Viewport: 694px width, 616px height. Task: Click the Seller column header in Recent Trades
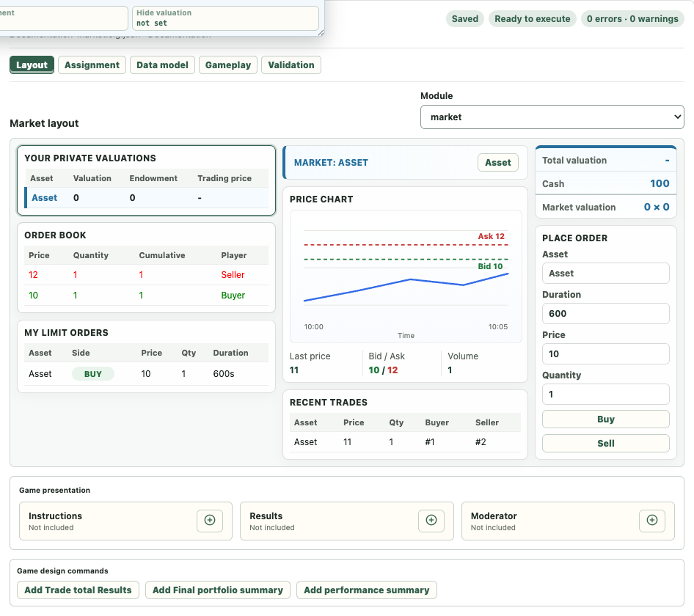click(x=487, y=422)
